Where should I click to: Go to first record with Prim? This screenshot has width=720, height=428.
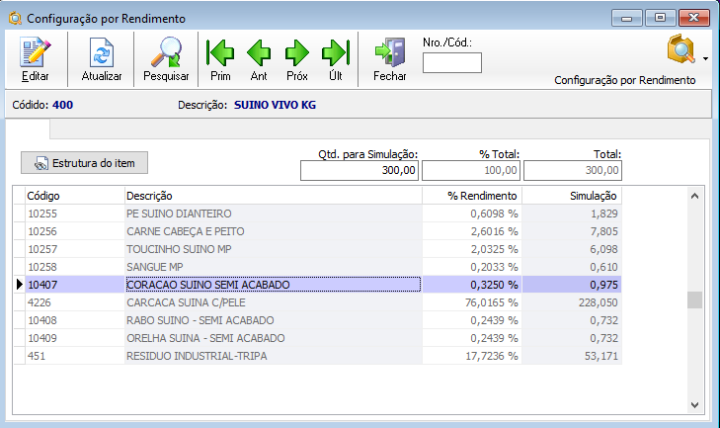(x=220, y=58)
